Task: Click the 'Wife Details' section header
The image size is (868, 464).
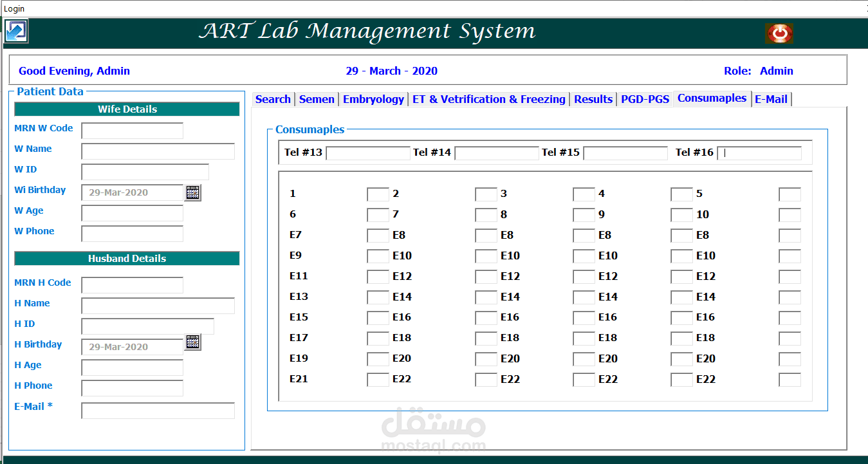Action: (127, 109)
